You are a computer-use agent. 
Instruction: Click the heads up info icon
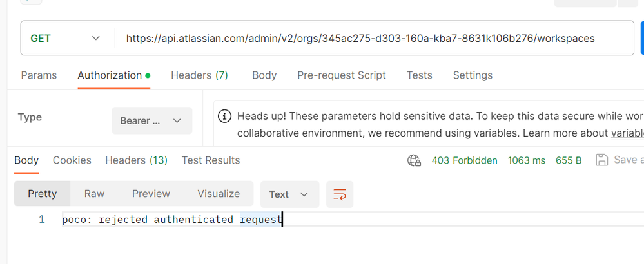coord(225,117)
